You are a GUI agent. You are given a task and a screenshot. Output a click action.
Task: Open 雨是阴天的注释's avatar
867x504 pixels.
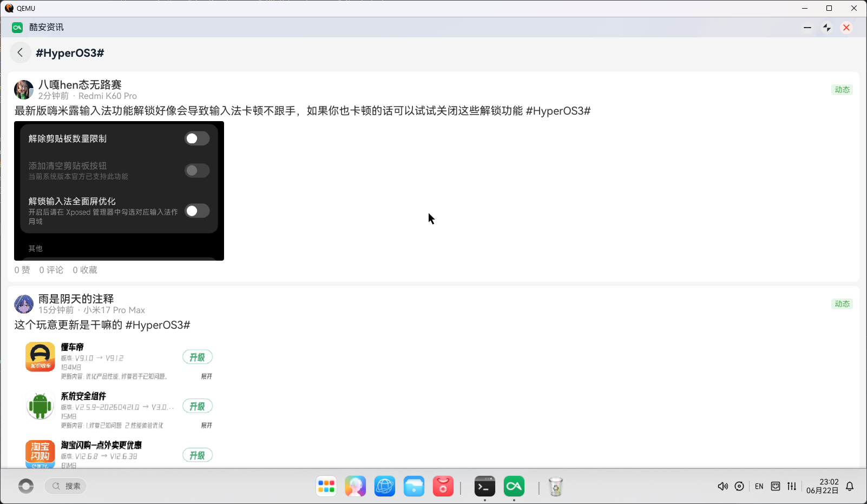point(24,304)
